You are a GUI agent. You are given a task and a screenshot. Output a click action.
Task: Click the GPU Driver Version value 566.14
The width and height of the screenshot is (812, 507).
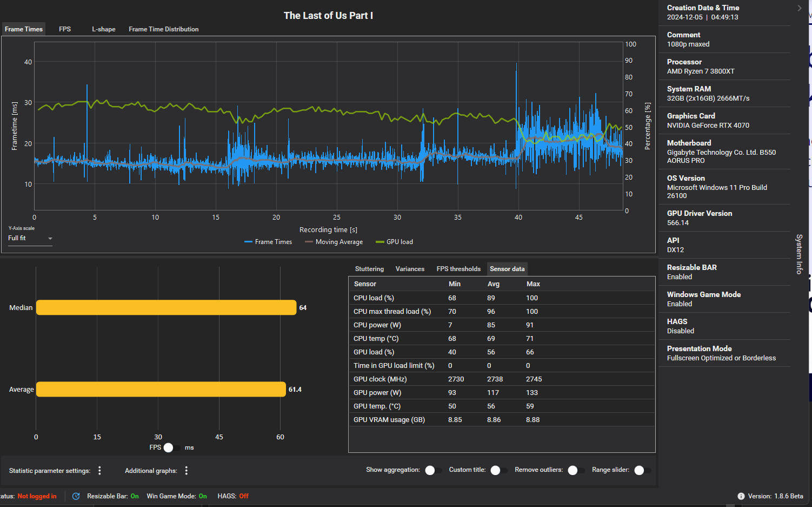click(678, 223)
